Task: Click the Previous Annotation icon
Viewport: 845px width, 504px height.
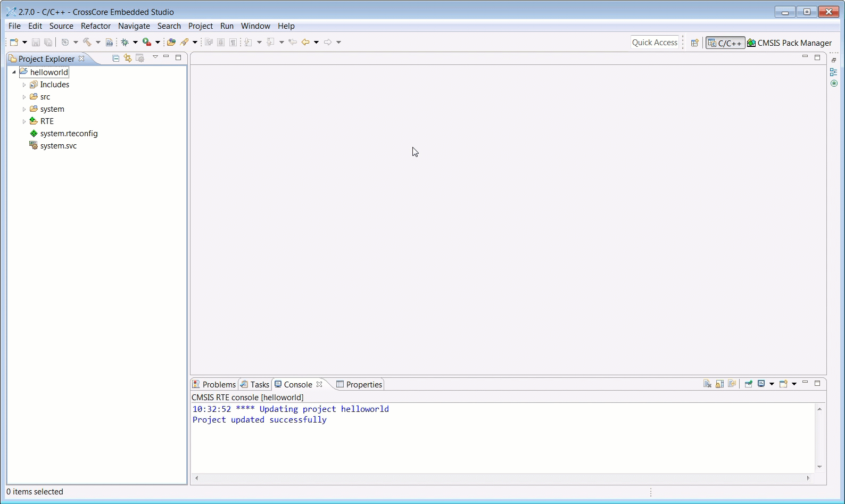Action: 270,42
